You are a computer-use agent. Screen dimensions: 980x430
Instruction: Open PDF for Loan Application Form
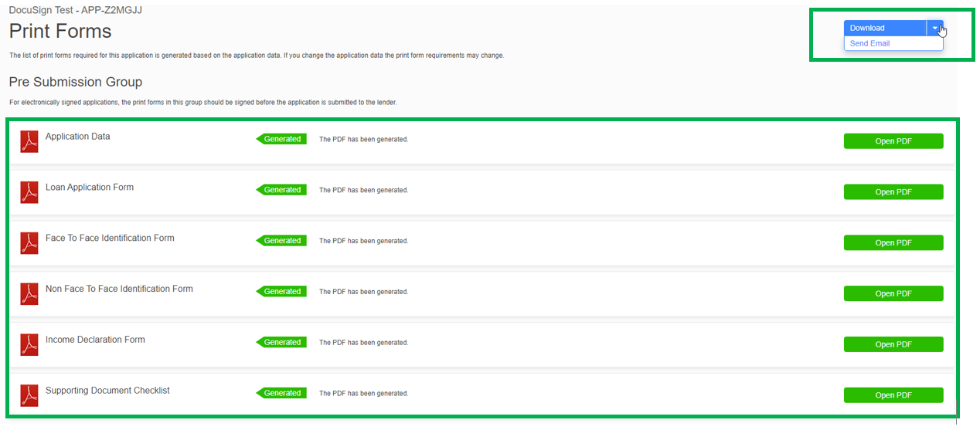(x=893, y=192)
